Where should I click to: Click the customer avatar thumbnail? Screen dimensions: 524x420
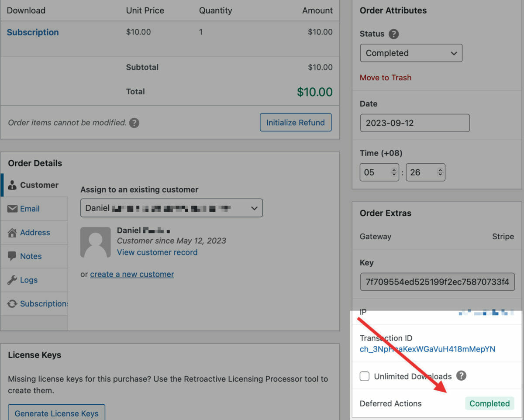click(95, 242)
